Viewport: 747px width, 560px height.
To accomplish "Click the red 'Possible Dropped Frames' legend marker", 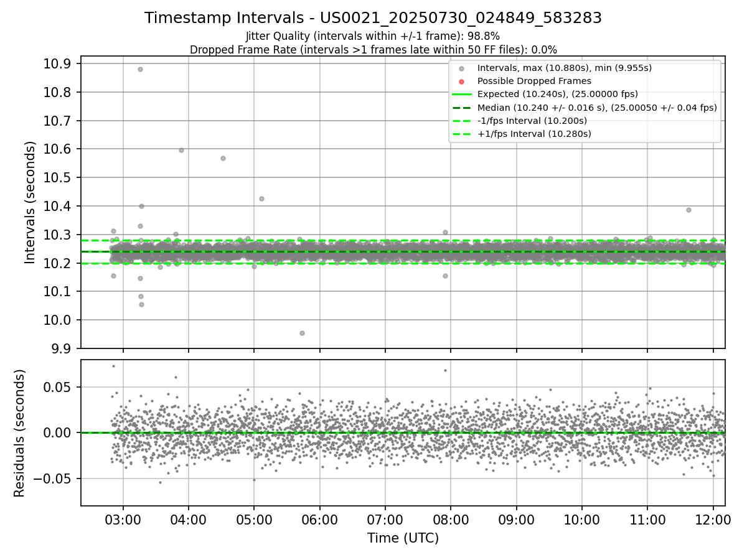I will pos(461,82).
